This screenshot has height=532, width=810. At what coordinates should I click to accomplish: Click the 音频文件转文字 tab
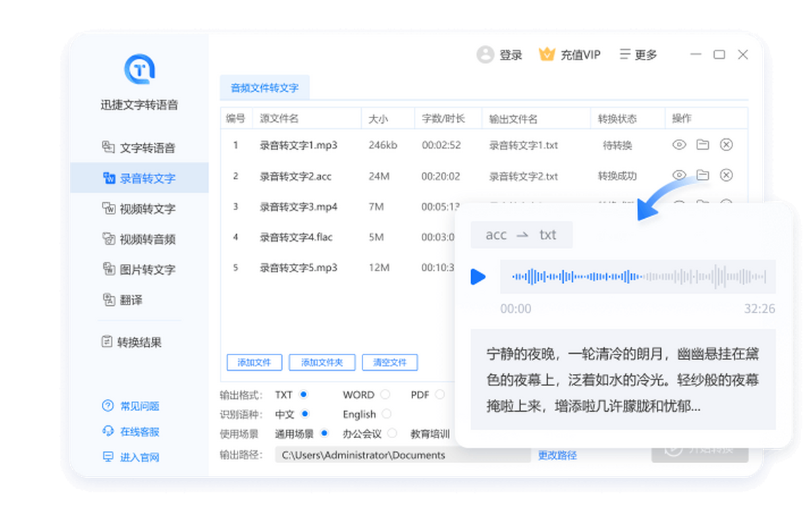265,88
